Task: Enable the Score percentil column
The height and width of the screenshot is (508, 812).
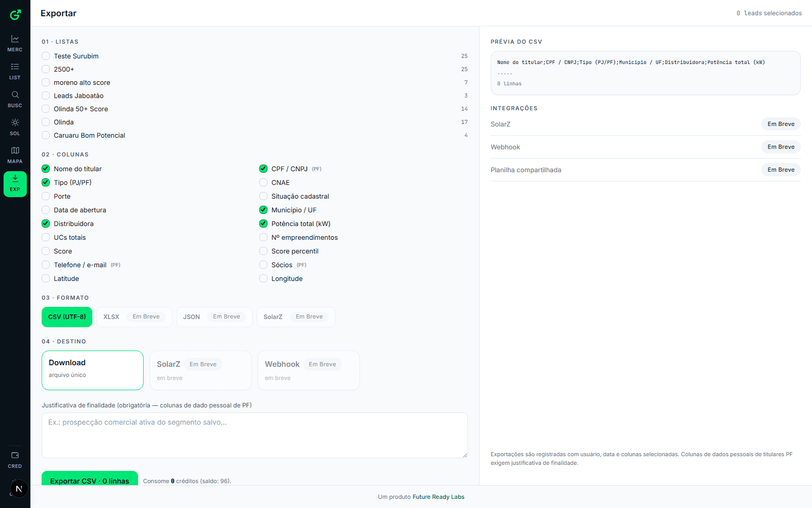Action: point(263,251)
